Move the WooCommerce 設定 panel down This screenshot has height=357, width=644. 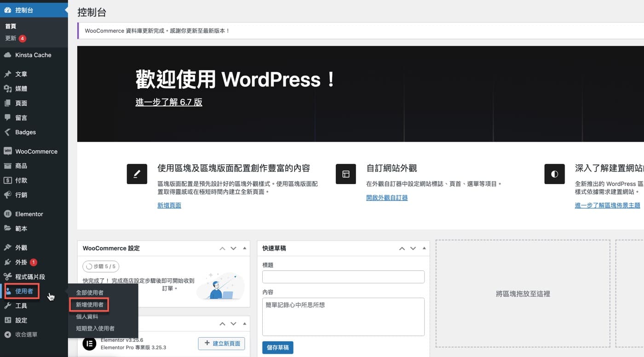click(234, 248)
